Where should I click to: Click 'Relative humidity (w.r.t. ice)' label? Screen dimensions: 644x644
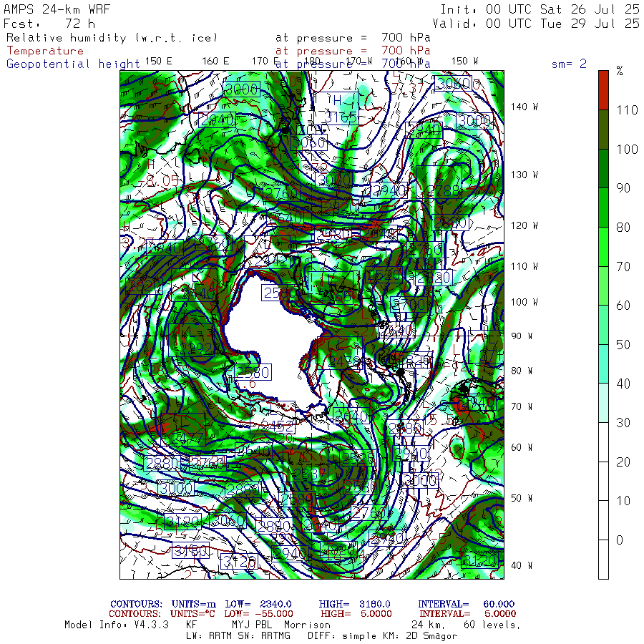tap(112, 38)
